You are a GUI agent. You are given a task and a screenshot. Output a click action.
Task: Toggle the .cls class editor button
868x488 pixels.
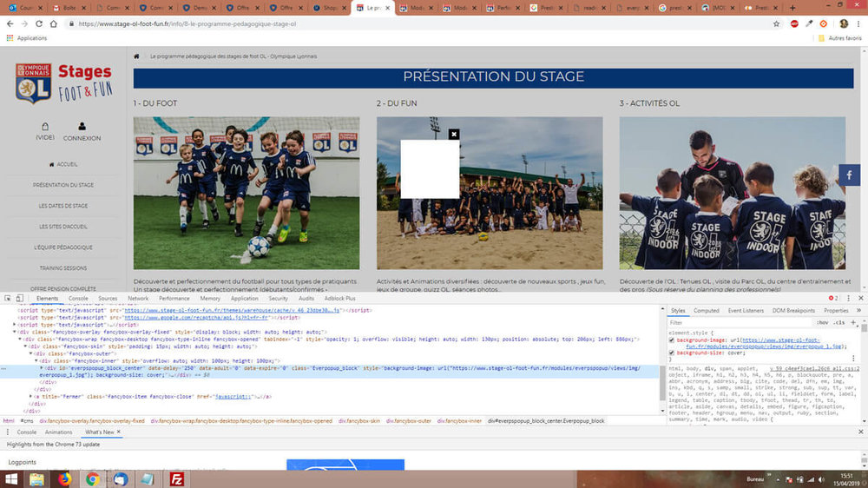839,322
